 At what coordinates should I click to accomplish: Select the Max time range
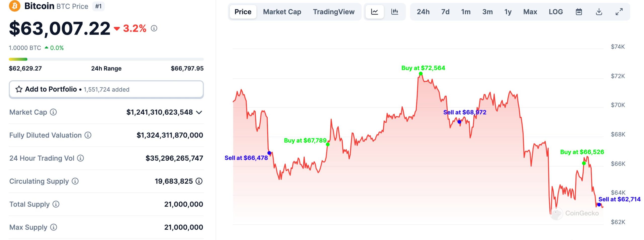[530, 12]
